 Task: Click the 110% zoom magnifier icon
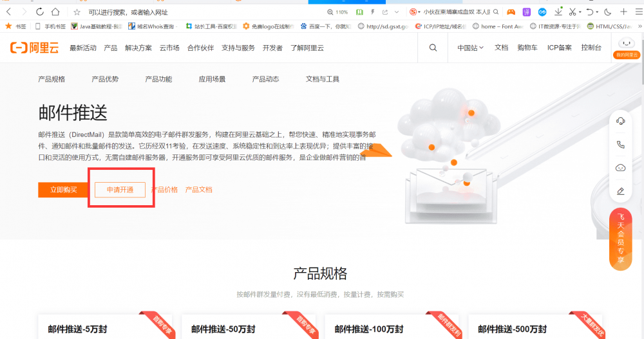click(x=330, y=12)
